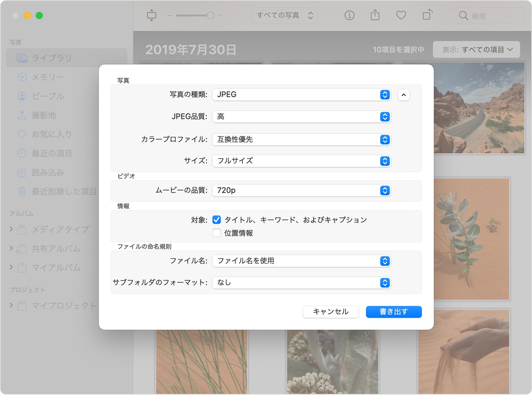Screen dimensions: 532x395
Task: Click the info (i) toolbar icon
Action: pos(349,15)
